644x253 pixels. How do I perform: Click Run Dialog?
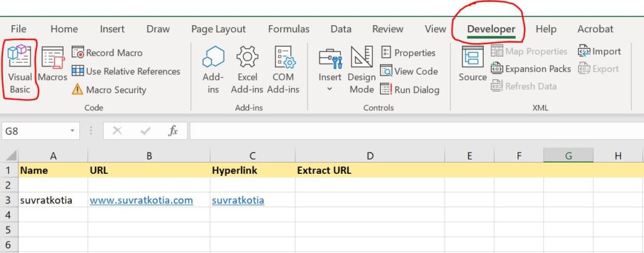pos(409,90)
